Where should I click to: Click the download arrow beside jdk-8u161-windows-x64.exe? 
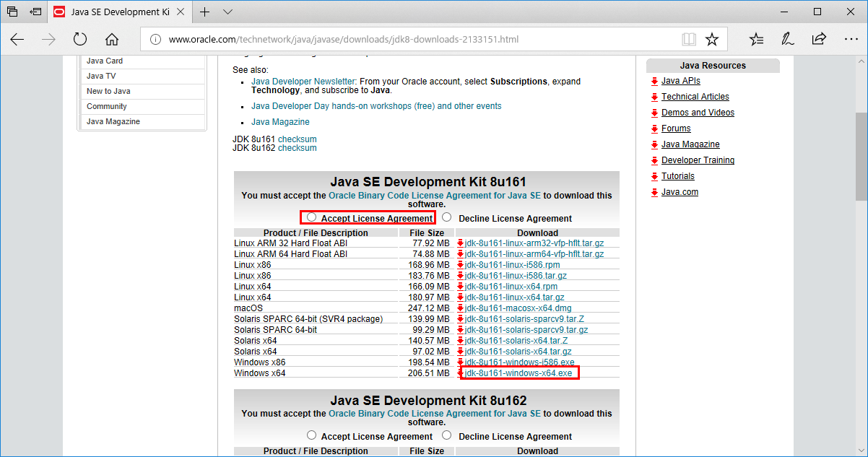(461, 373)
